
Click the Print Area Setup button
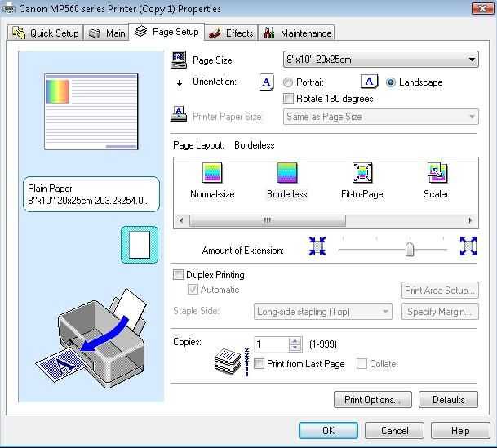[x=440, y=291]
